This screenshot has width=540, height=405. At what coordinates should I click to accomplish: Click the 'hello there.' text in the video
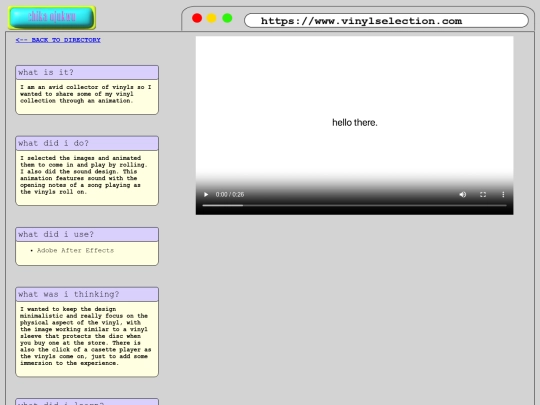pyautogui.click(x=355, y=123)
